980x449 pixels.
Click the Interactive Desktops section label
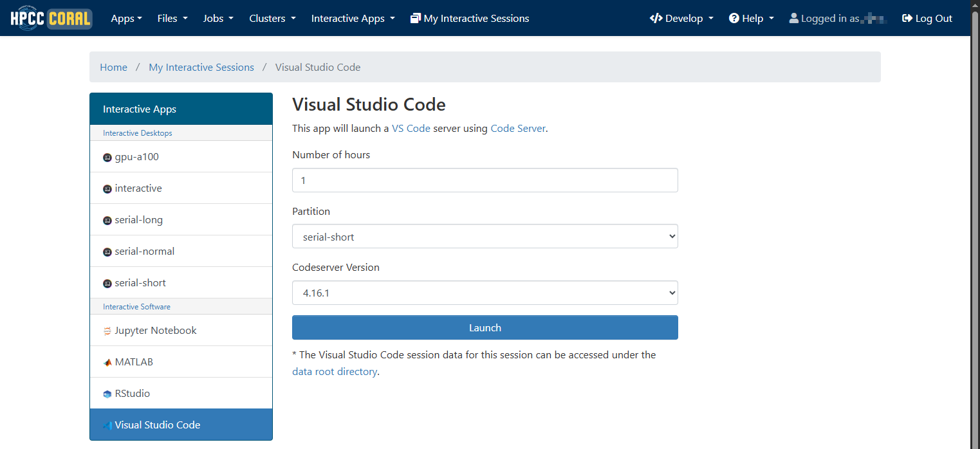click(138, 133)
